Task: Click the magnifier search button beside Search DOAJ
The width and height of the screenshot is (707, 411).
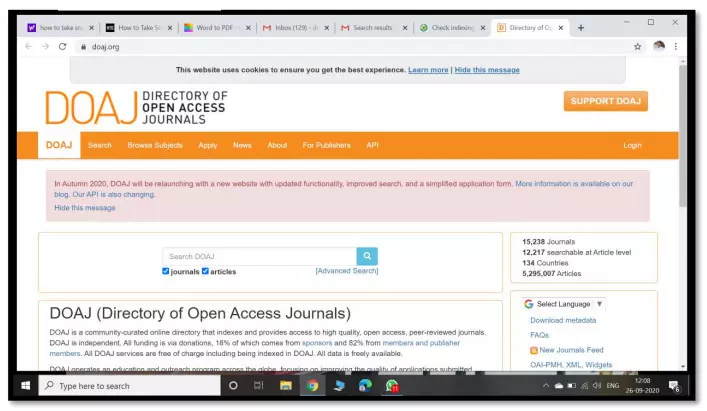Action: [x=367, y=256]
